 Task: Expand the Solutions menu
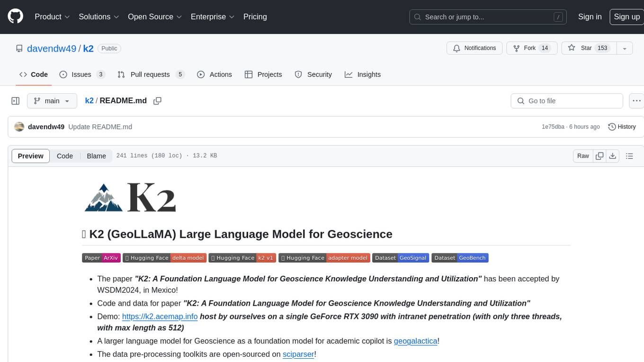pos(99,17)
